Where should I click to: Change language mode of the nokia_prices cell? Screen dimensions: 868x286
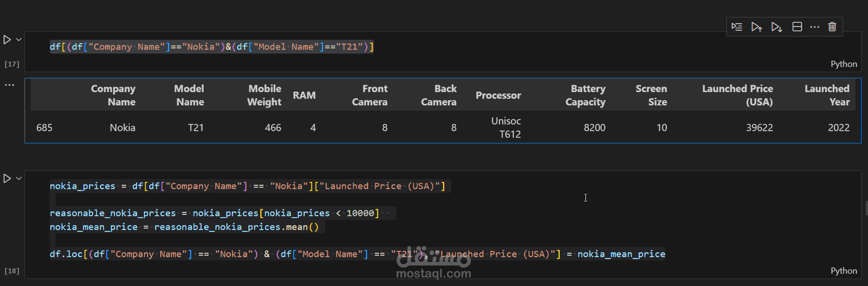(x=843, y=270)
